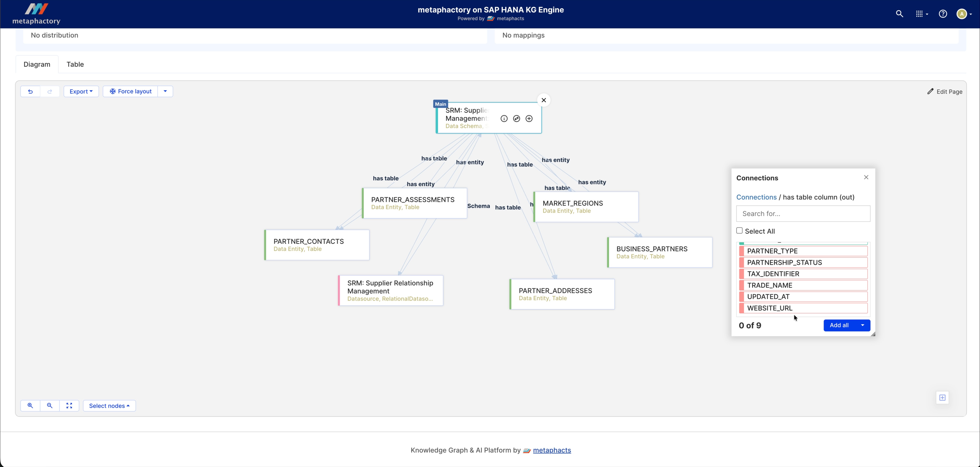Click the Search for... field
The image size is (980, 467).
coord(803,214)
